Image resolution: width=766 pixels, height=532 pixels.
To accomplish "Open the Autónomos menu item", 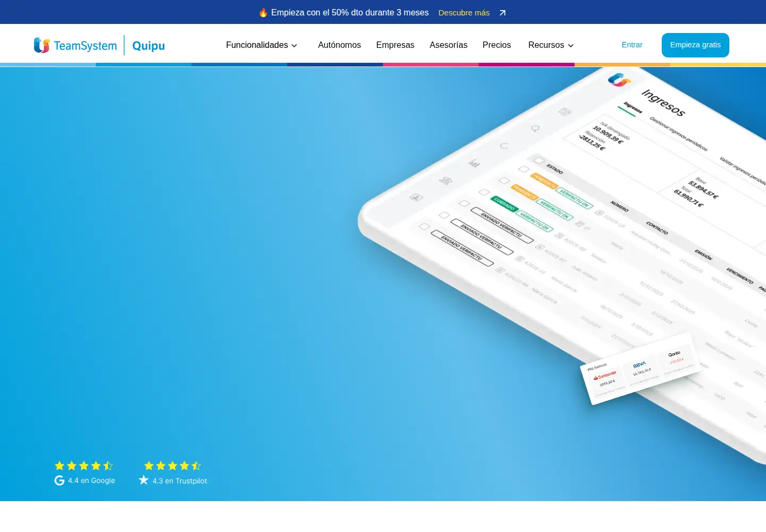I will pyautogui.click(x=339, y=45).
